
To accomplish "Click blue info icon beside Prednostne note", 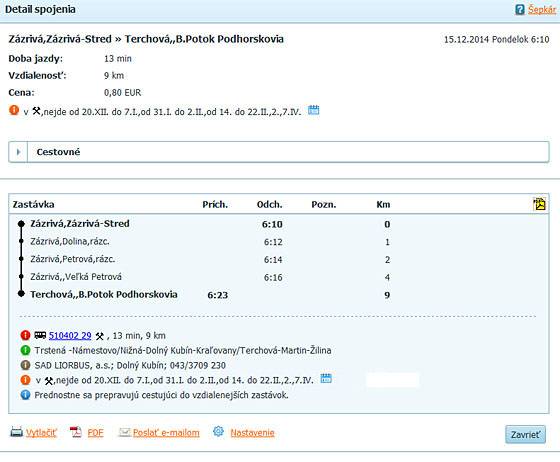I will click(x=25, y=395).
